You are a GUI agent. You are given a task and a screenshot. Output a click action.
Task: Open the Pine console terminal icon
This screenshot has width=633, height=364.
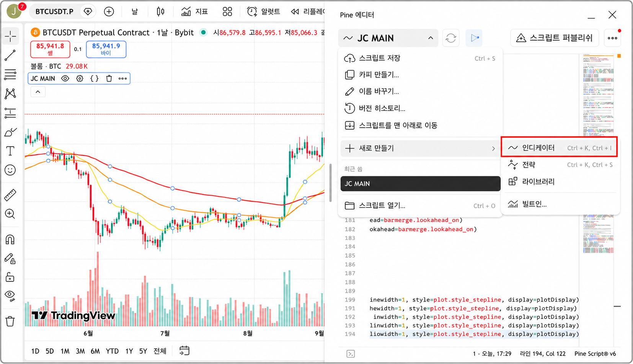351,354
